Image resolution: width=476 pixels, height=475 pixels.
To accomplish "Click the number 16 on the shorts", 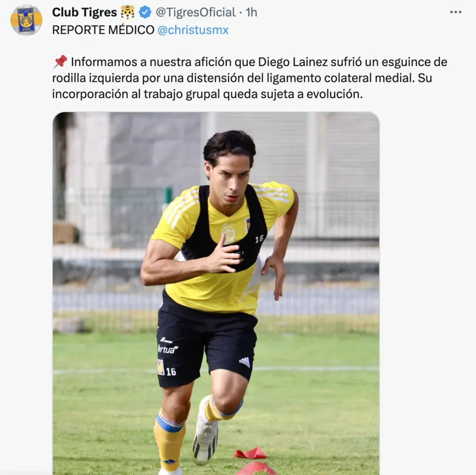I will tap(171, 371).
